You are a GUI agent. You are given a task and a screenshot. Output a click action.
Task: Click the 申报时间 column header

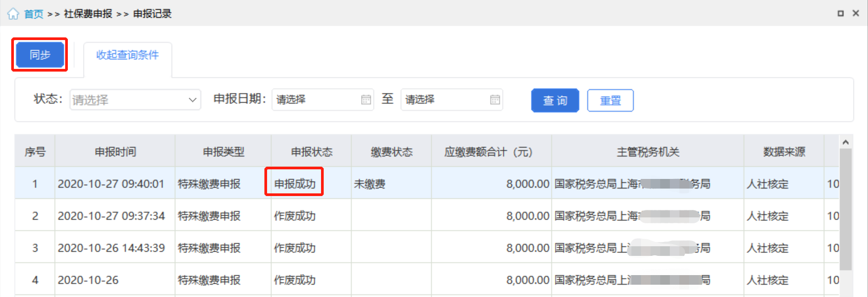coord(115,152)
